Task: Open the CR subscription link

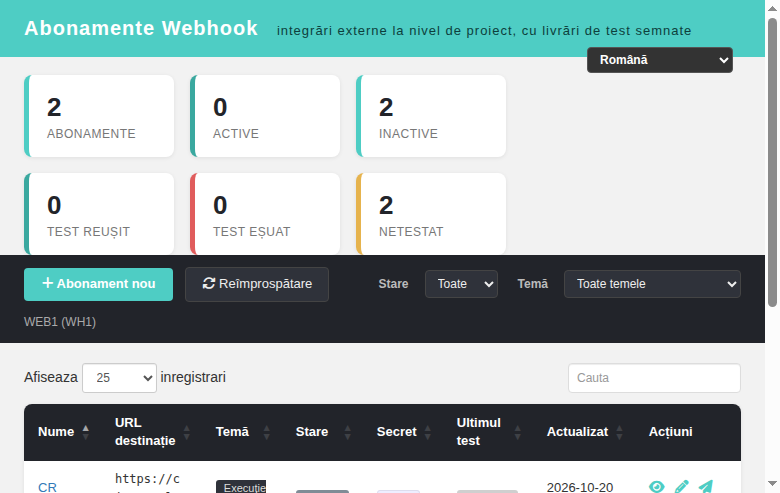Action: point(47,487)
